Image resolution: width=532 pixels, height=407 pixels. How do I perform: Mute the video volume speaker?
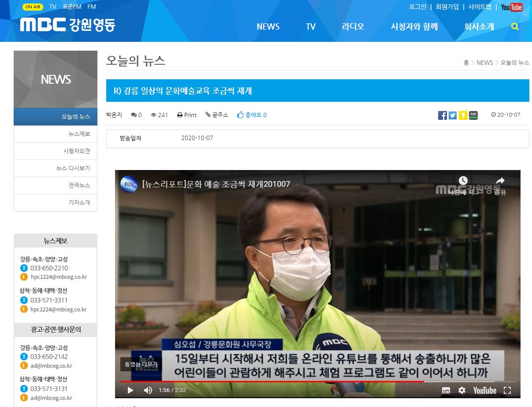point(148,390)
